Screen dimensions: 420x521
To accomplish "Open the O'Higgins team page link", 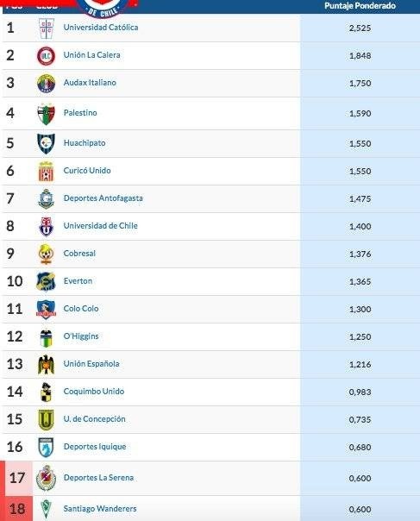I will 81,336.
